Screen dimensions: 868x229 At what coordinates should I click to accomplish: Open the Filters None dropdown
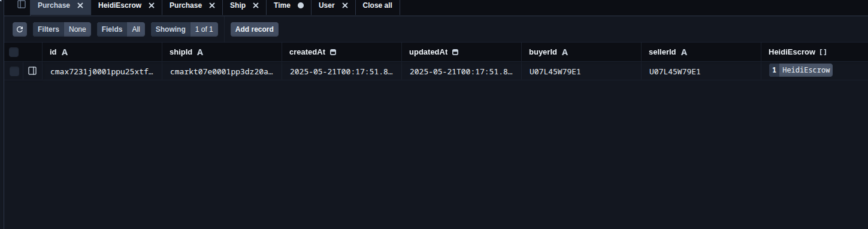pos(62,29)
